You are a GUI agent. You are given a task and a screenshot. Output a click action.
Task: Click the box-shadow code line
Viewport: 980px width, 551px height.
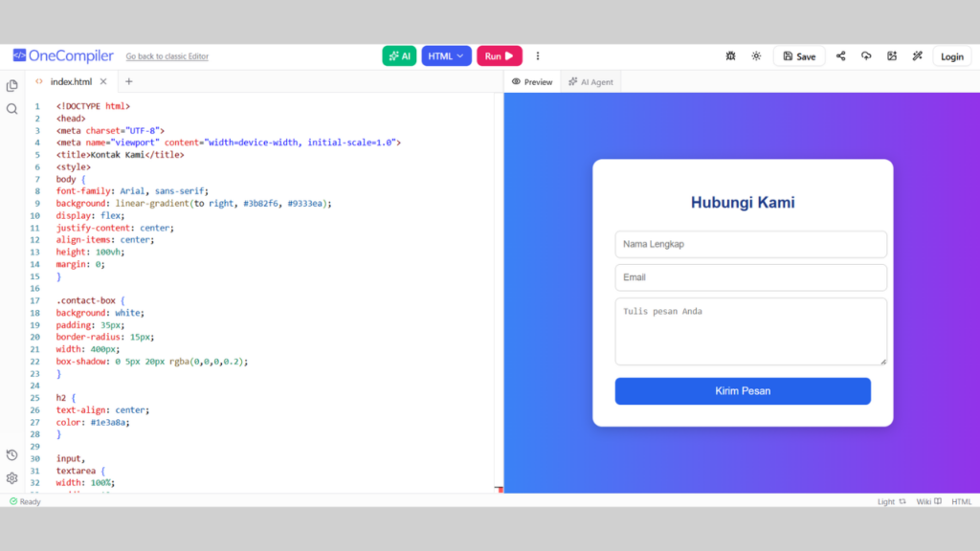[152, 362]
